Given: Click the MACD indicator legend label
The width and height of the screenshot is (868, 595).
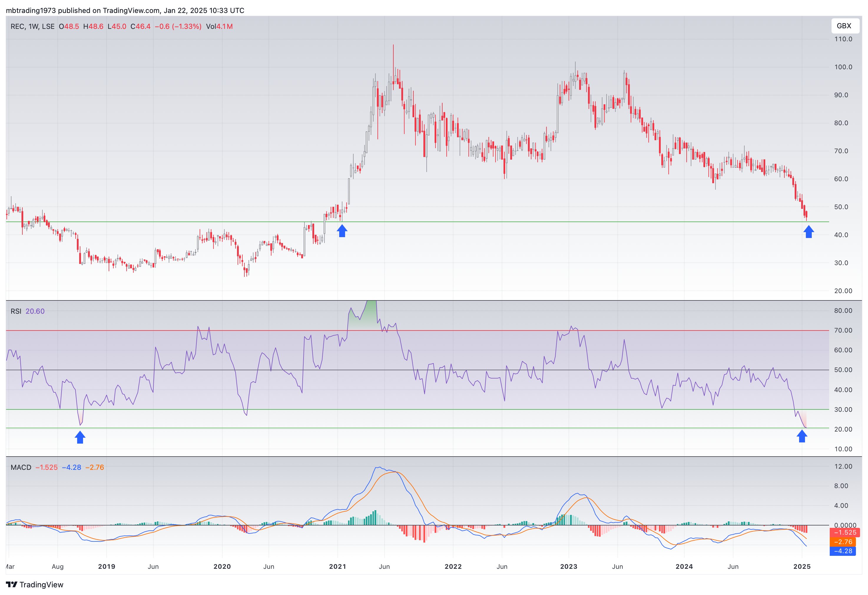Looking at the screenshot, I should coord(21,467).
